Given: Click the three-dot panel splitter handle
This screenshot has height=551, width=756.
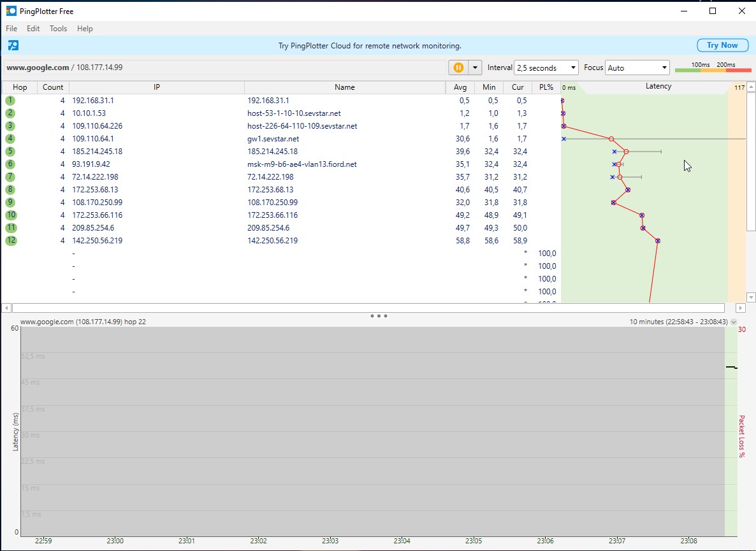Looking at the screenshot, I should [x=378, y=316].
